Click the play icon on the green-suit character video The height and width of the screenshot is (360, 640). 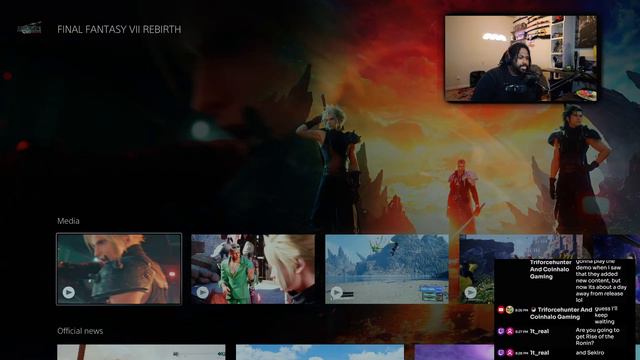(x=203, y=292)
